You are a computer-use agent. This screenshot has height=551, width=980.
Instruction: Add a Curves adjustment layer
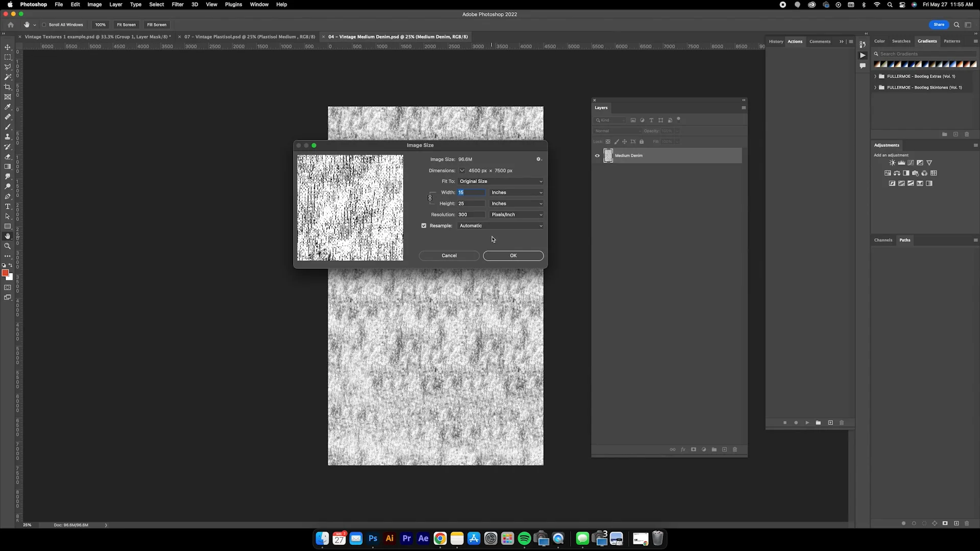911,163
